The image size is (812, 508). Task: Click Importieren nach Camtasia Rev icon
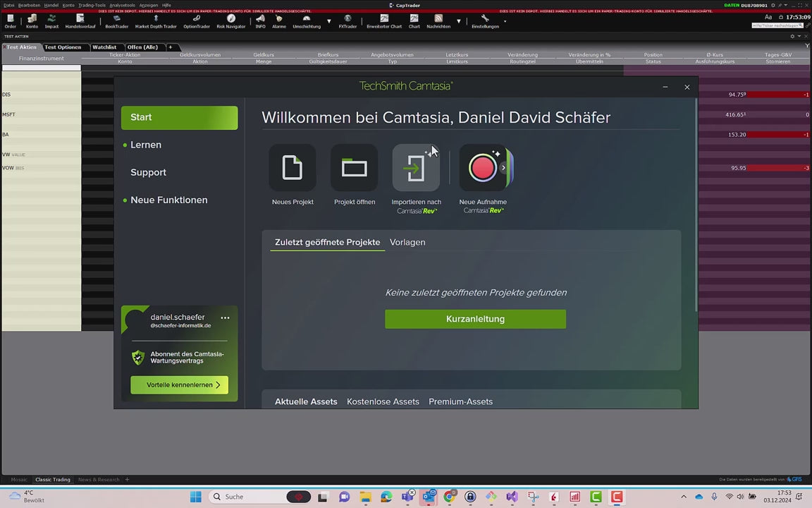tap(416, 168)
